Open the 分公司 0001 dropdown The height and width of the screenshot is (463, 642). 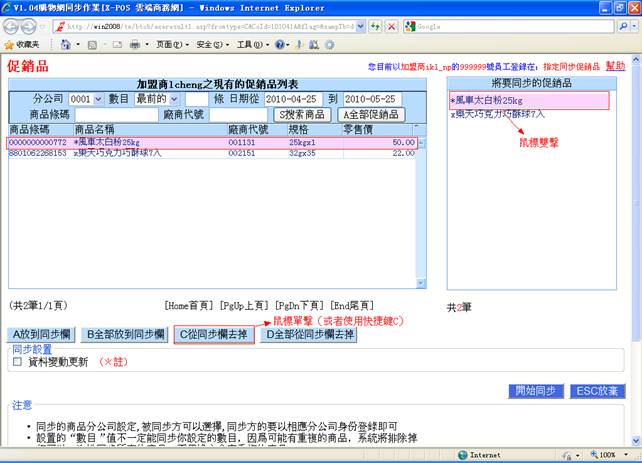(x=96, y=99)
